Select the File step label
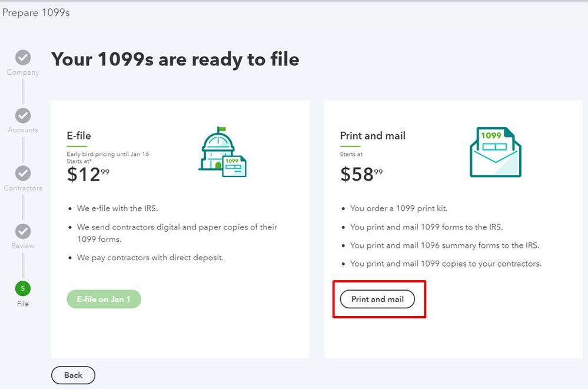Viewport: 588px width, 389px height. point(23,304)
